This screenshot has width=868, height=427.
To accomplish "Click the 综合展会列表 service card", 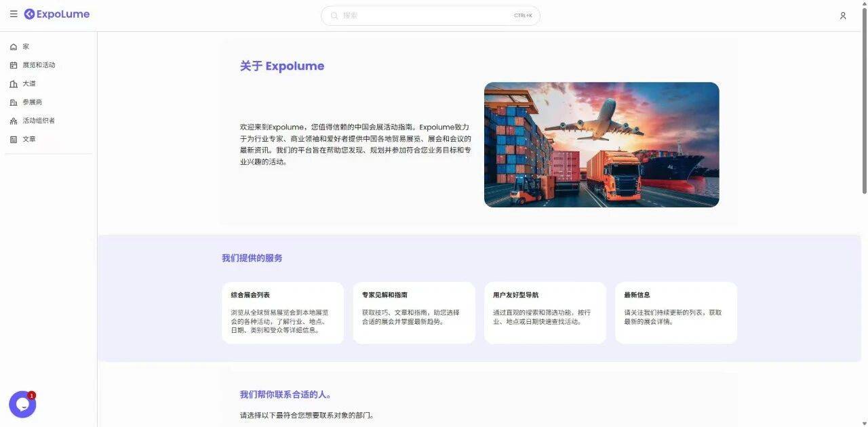I will pyautogui.click(x=282, y=312).
